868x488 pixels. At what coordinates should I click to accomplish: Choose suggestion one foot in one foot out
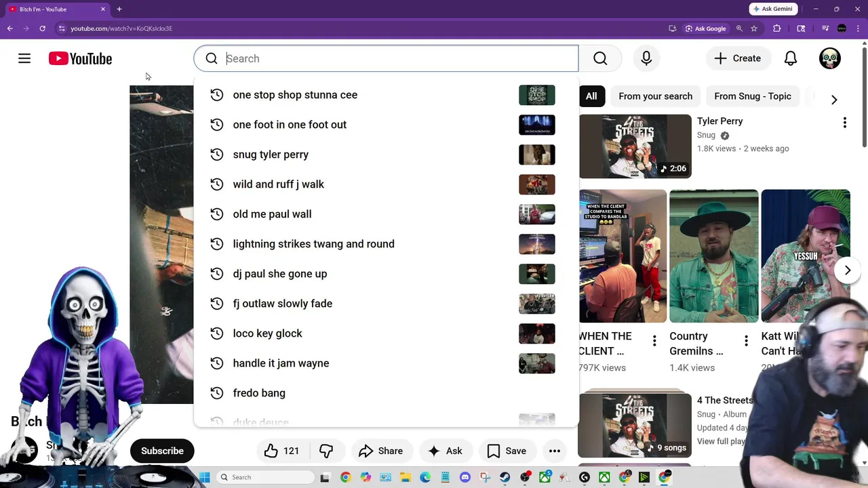386,125
